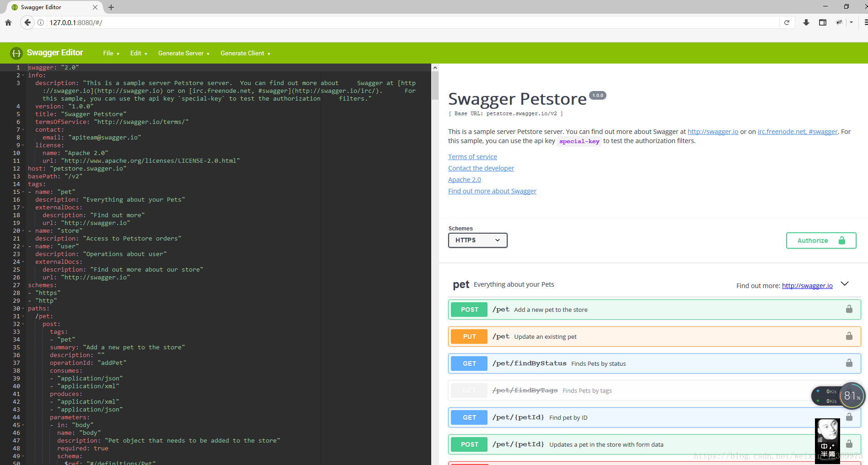Toggle fold arrow at line 15
This screenshot has width=868, height=465.
(x=23, y=192)
